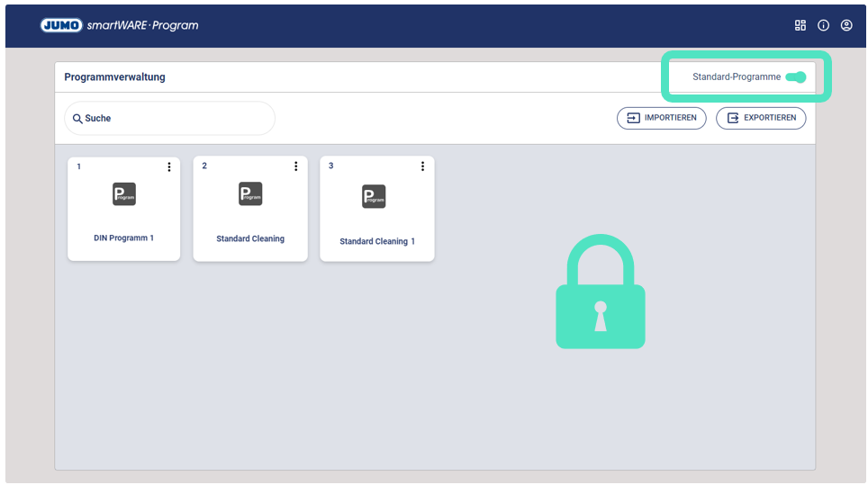Click the Standard Cleaning program icon
Screen dimensions: 868x485
coord(250,194)
